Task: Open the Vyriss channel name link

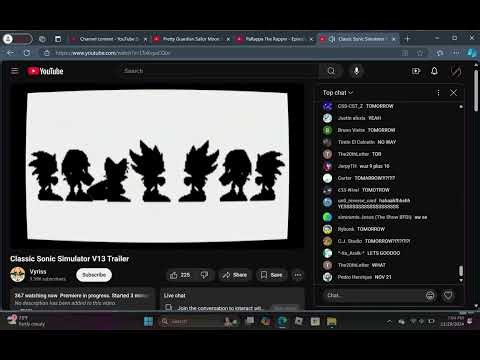Action: [x=38, y=272]
